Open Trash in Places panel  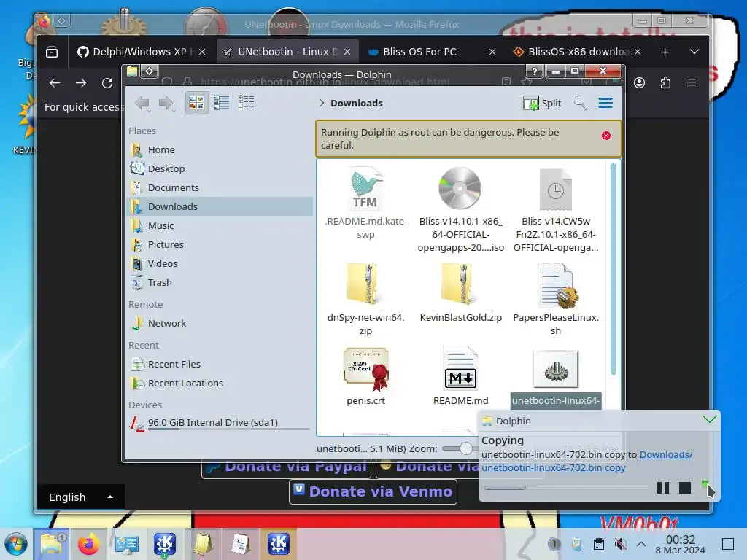pyautogui.click(x=220, y=282)
